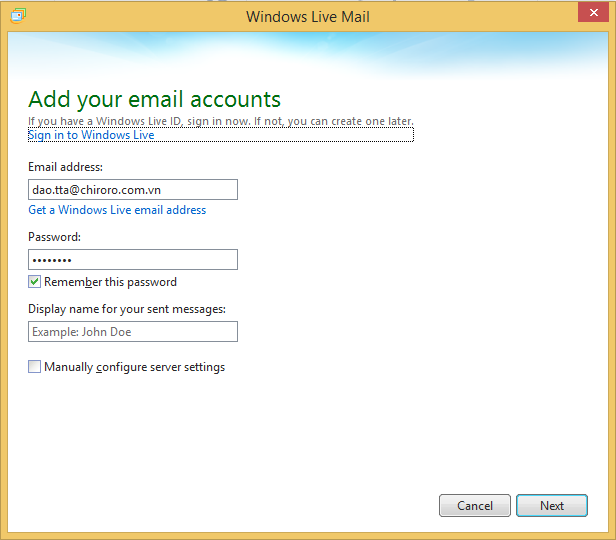Uncheck the Remember this password checkbox
The height and width of the screenshot is (540, 616).
(x=35, y=282)
